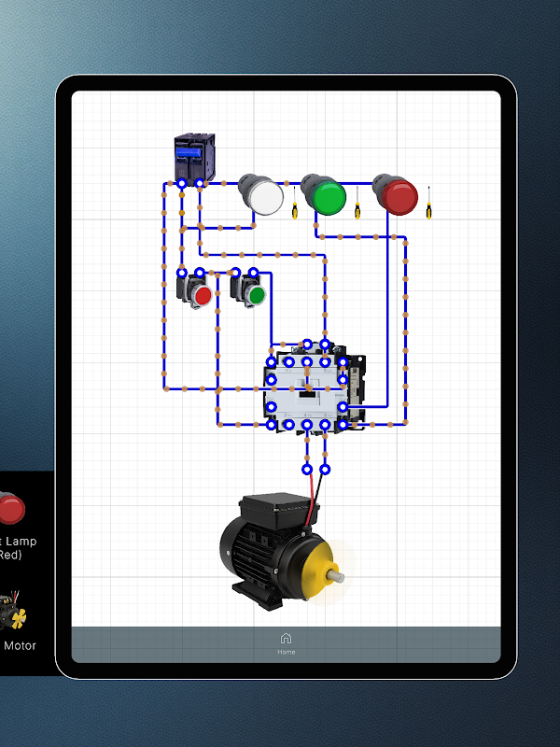Click red push button's right terminal
Viewport: 560px width, 747px height.
(200, 273)
